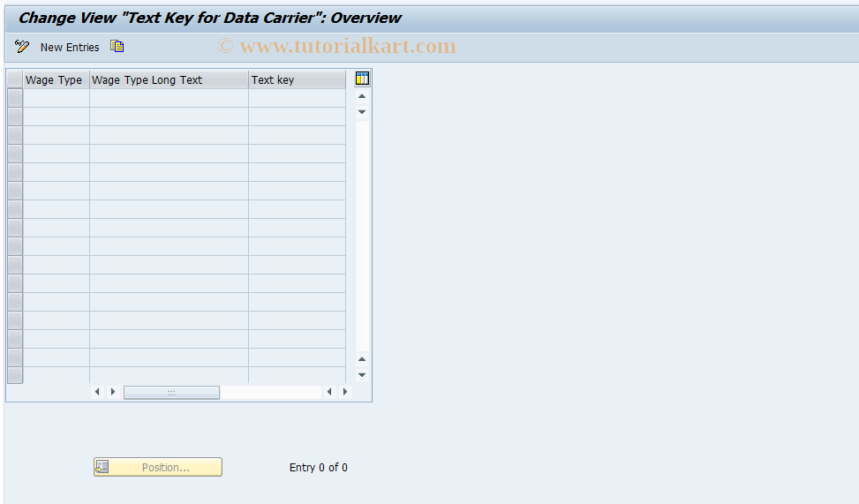Select the second table row selector
Image resolution: width=859 pixels, height=504 pixels.
(x=15, y=117)
